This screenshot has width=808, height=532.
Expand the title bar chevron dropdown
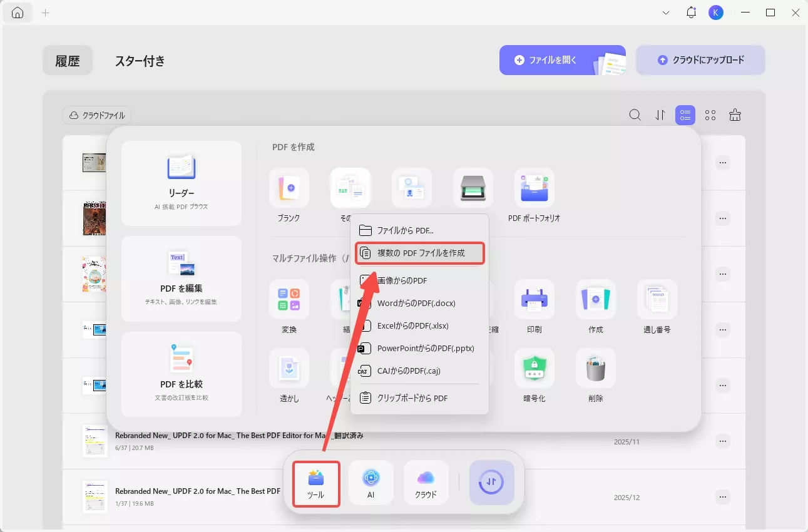click(x=666, y=13)
